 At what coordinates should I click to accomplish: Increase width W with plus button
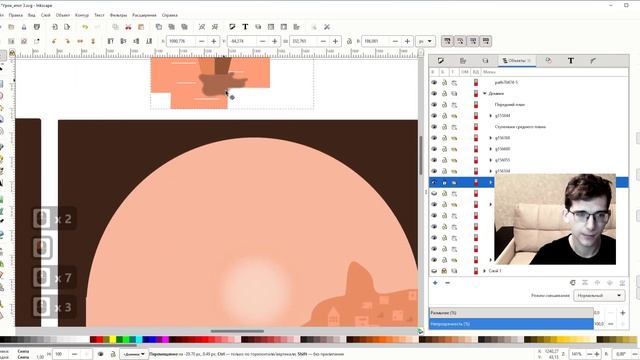[x=335, y=41]
